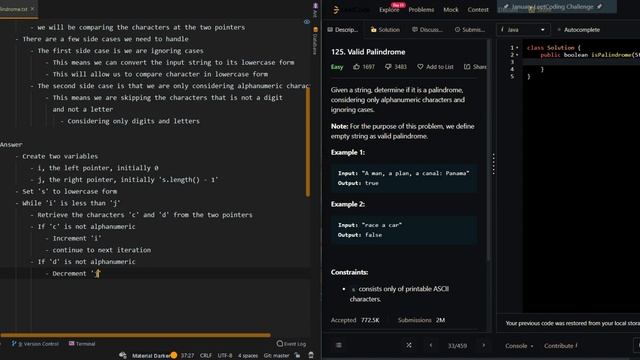Close the palindrome.txt editor tab
The width and height of the screenshot is (640, 360).
[x=32, y=9]
